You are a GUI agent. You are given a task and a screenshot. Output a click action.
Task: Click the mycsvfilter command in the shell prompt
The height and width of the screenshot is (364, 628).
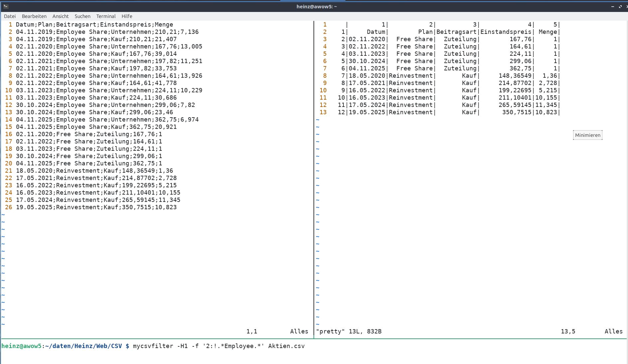153,346
